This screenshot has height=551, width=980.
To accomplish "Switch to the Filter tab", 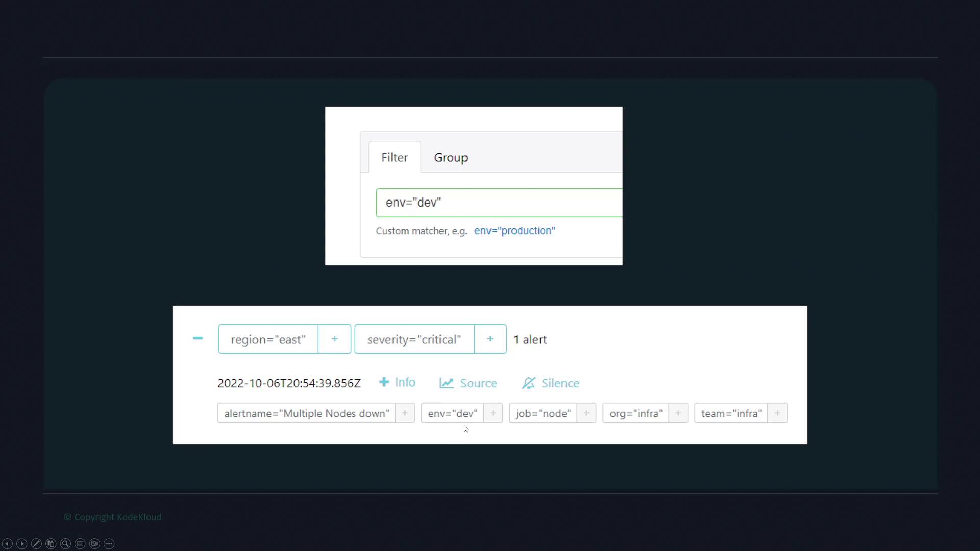I will click(395, 157).
